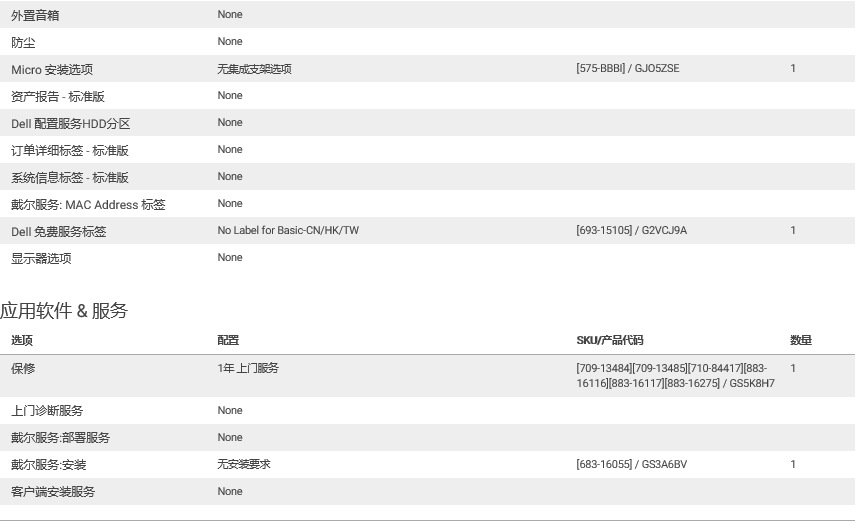
Task: Click the GS5K8H7 warranty SKU code text
Action: (752, 383)
